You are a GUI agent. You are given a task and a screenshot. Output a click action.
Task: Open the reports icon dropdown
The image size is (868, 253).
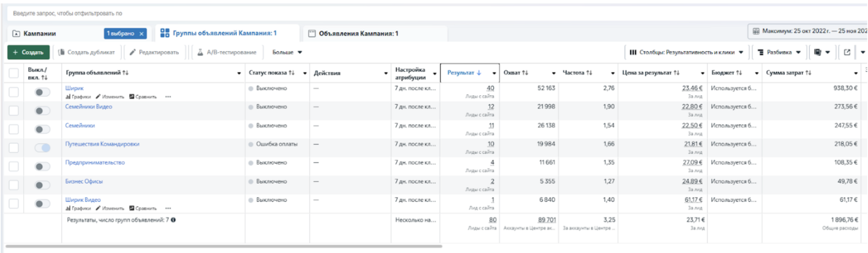821,52
